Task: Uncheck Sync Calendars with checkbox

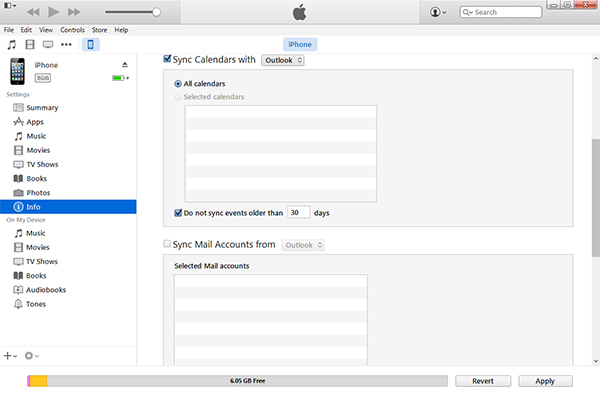Action: (167, 59)
